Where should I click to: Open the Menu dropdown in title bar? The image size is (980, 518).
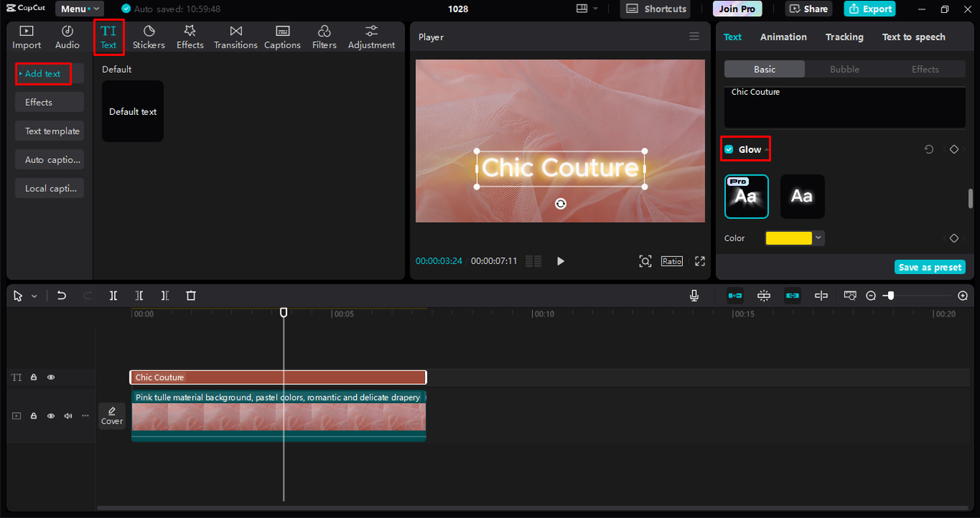point(80,8)
